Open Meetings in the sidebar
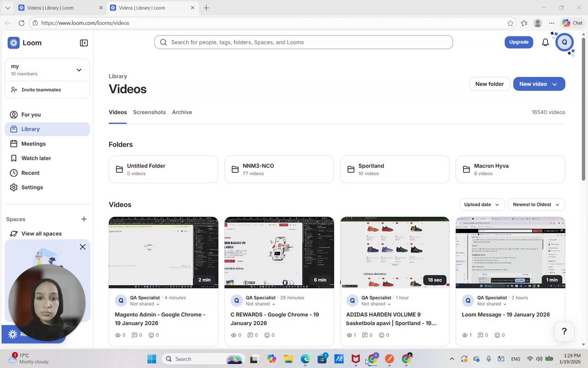Viewport: 588px width, 368px height. [x=47, y=144]
